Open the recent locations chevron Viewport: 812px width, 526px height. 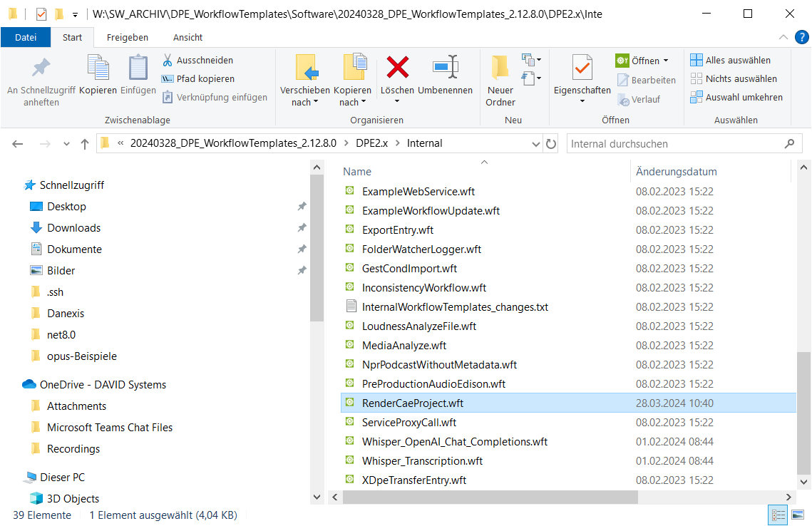tap(67, 144)
